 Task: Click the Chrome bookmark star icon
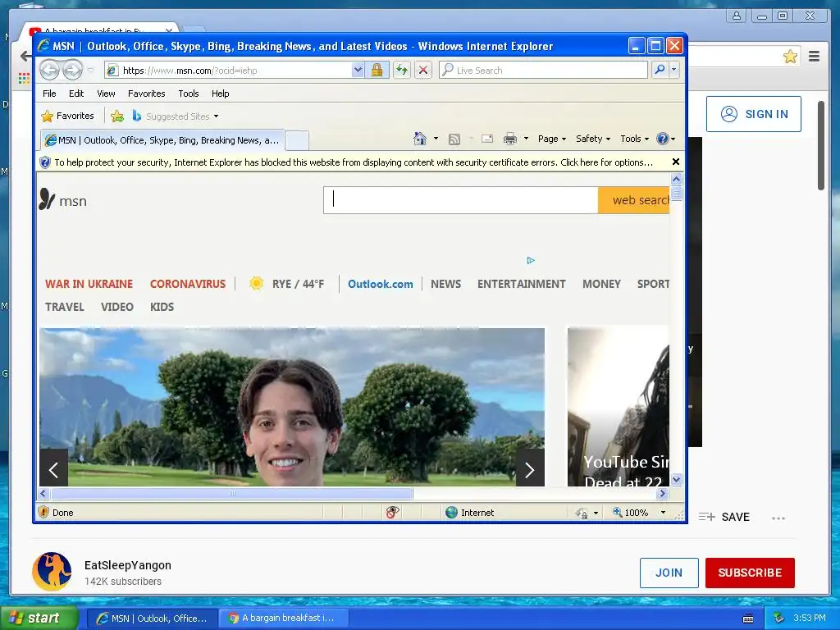(x=790, y=57)
